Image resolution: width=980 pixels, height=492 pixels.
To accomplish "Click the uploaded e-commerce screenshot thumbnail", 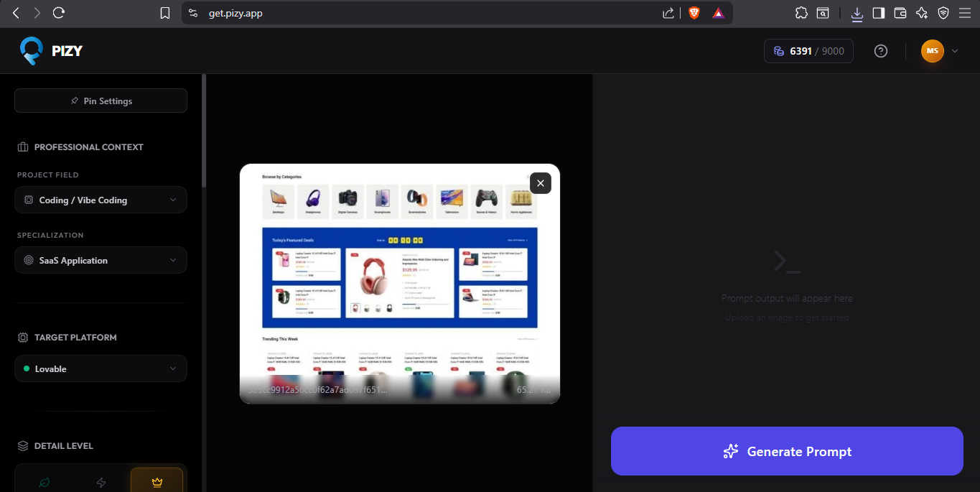I will [x=399, y=284].
